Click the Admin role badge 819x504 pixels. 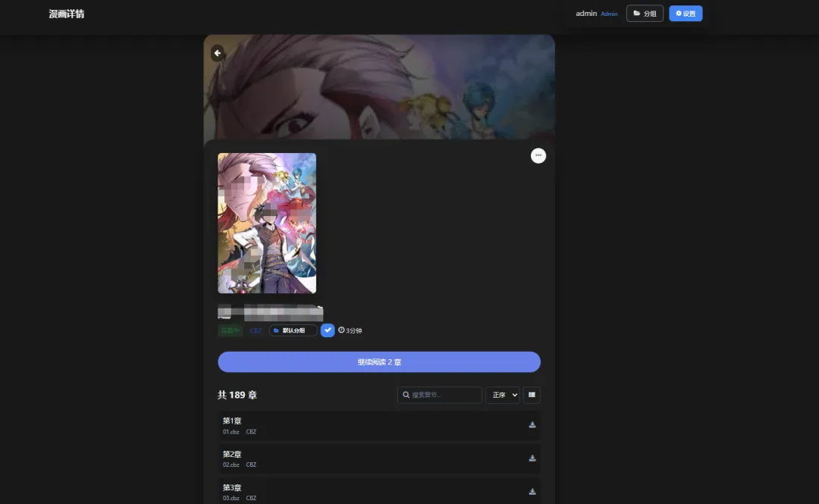coord(609,14)
